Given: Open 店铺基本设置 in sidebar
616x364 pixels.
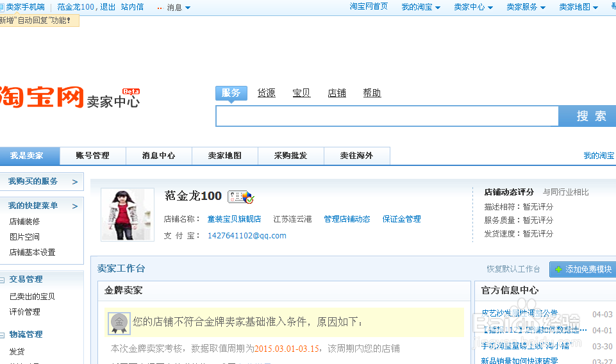Looking at the screenshot, I should point(32,252).
